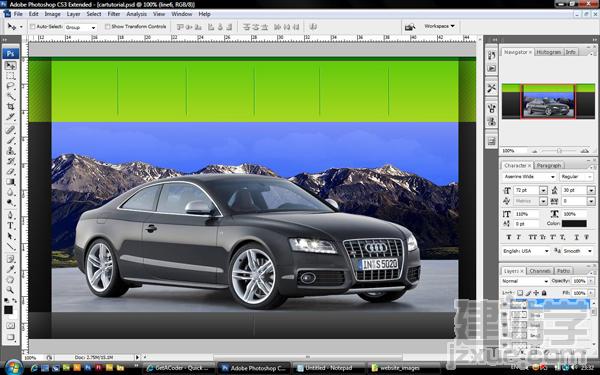Image resolution: width=600 pixels, height=375 pixels.
Task: Select the Path Selection tool
Action: tap(10, 236)
